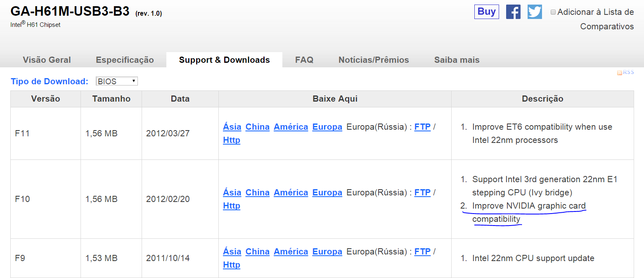644x278 pixels.
Task: Click F9 row Http link
Action: (232, 265)
